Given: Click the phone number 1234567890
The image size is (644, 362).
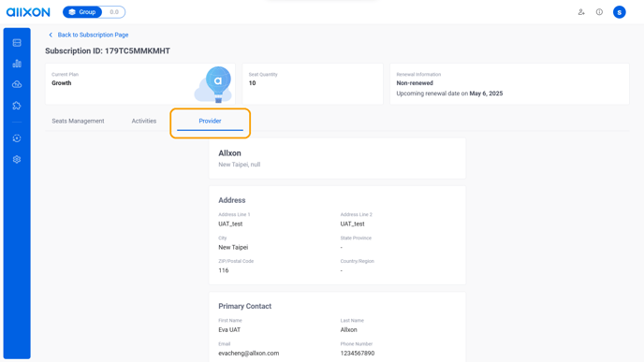Looking at the screenshot, I should point(358,353).
